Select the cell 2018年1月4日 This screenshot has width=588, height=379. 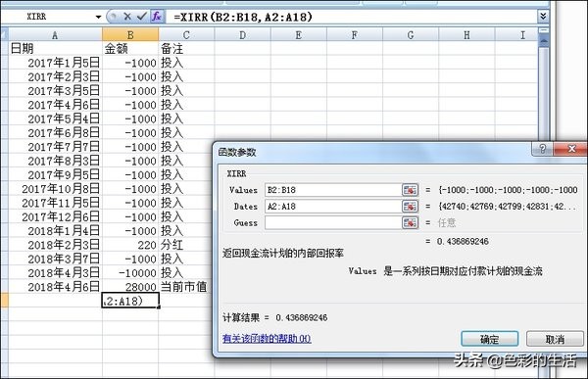pos(55,230)
